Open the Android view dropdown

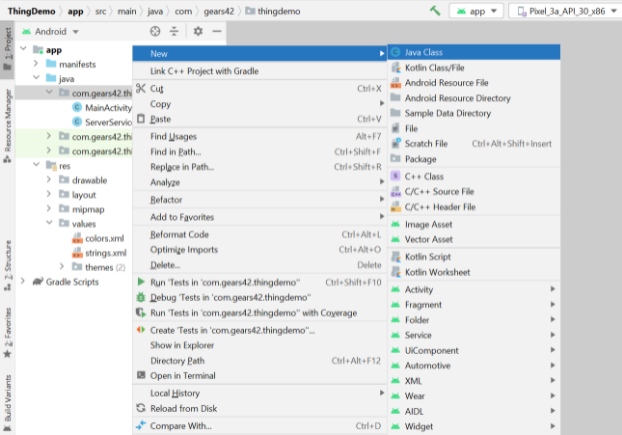(x=50, y=31)
